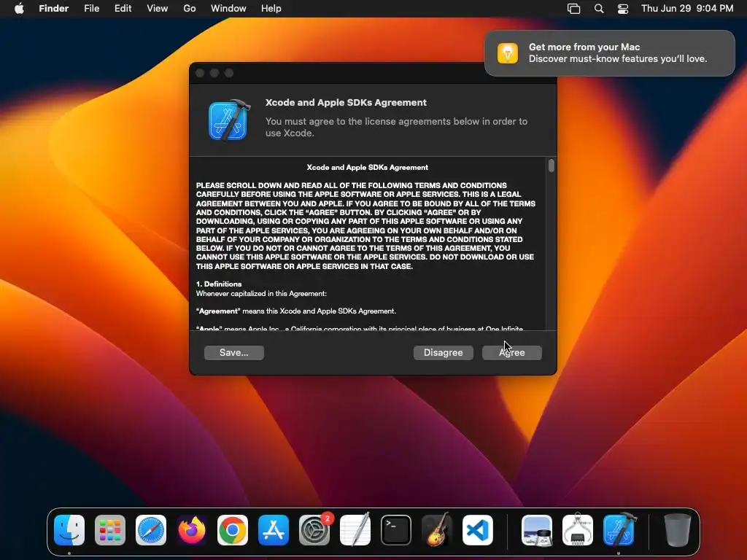Image resolution: width=747 pixels, height=560 pixels.
Task: Open the File menu
Action: (91, 9)
